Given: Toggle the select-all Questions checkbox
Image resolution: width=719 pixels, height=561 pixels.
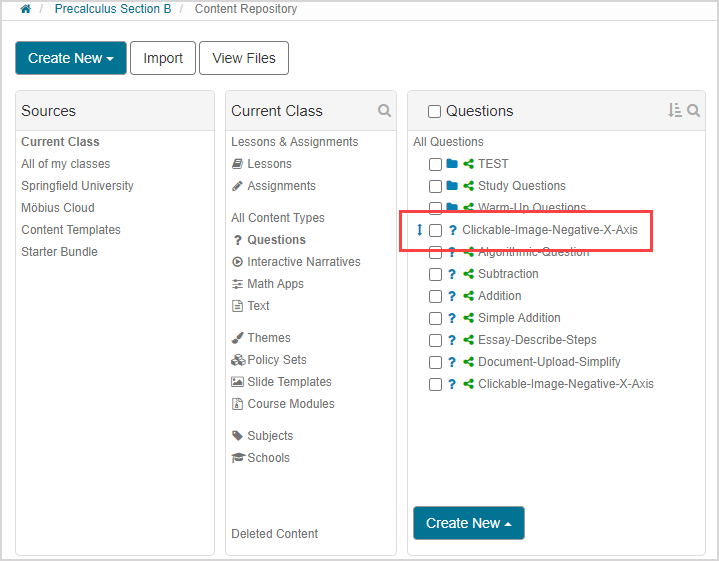Looking at the screenshot, I should (434, 112).
